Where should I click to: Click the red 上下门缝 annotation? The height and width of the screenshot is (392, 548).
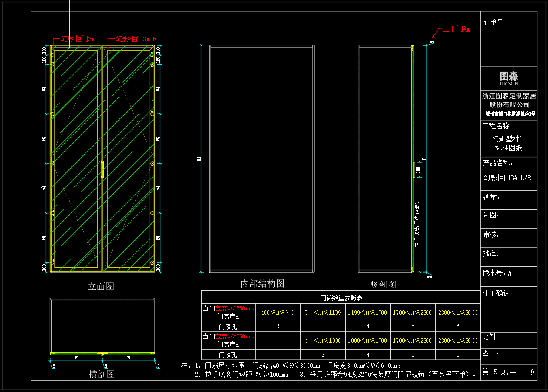pos(456,29)
